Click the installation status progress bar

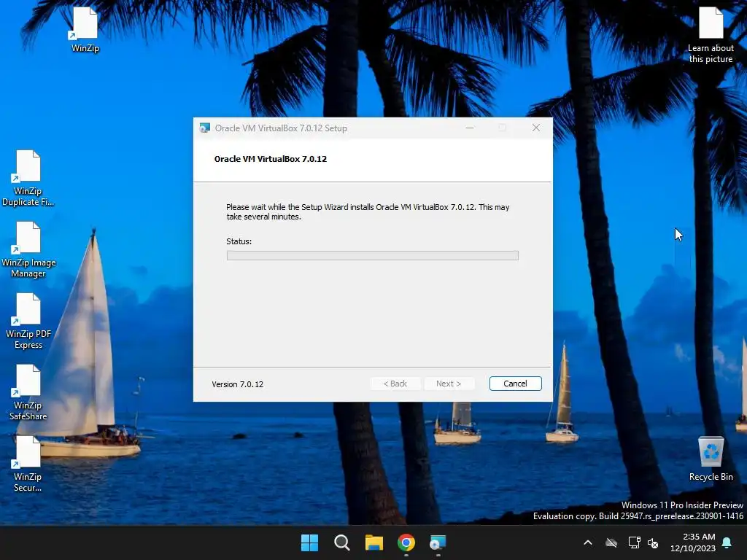point(373,256)
